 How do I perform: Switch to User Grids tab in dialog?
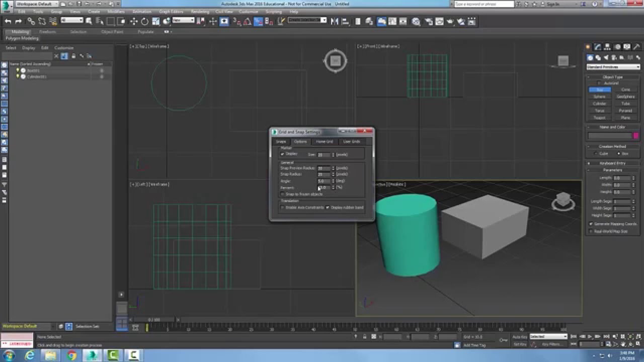[x=351, y=142]
